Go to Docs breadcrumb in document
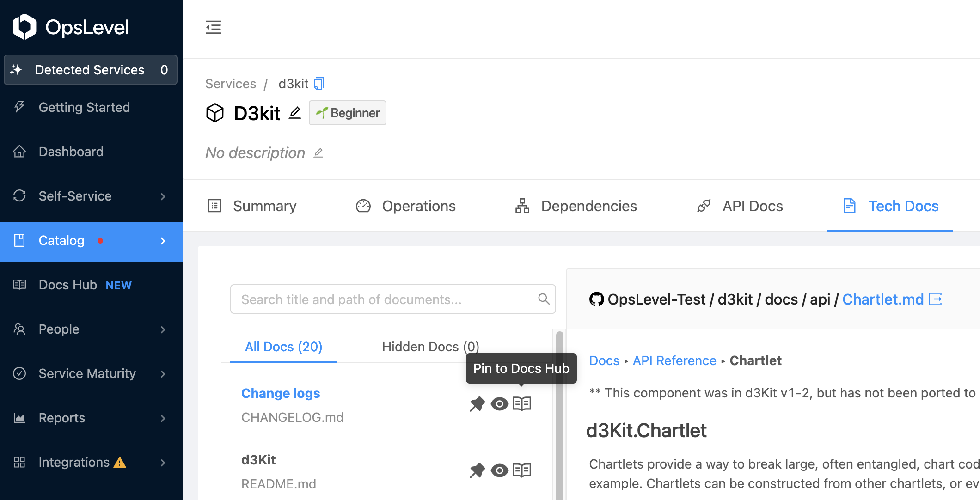 point(604,360)
